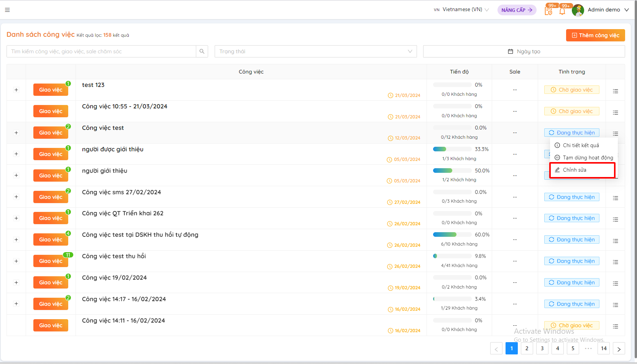Click Công việc column header
Screen dimensions: 637x364
point(251,72)
